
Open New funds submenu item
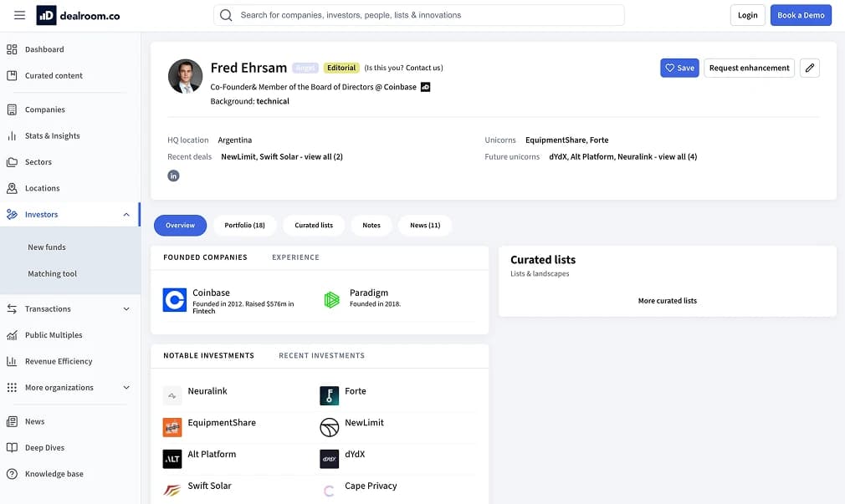coord(47,247)
